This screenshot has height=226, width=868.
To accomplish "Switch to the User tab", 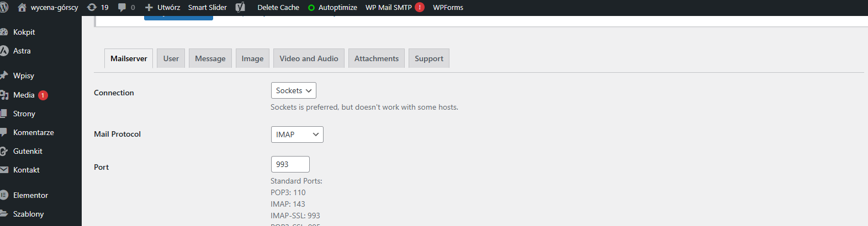I will click(171, 58).
